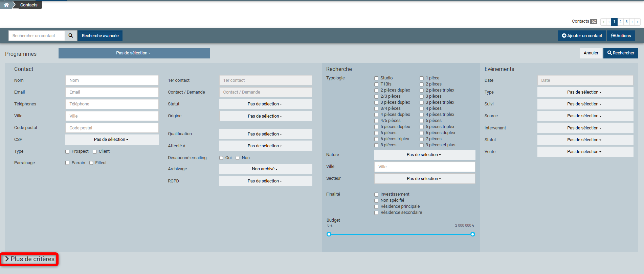Go to last page of contacts
Image resolution: width=644 pixels, height=274 pixels.
tap(638, 22)
